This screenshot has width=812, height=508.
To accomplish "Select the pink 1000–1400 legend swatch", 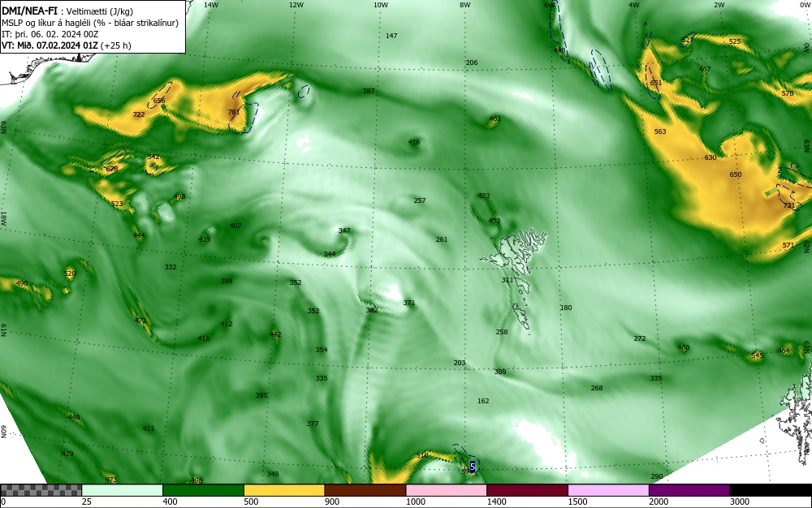I will 447,490.
